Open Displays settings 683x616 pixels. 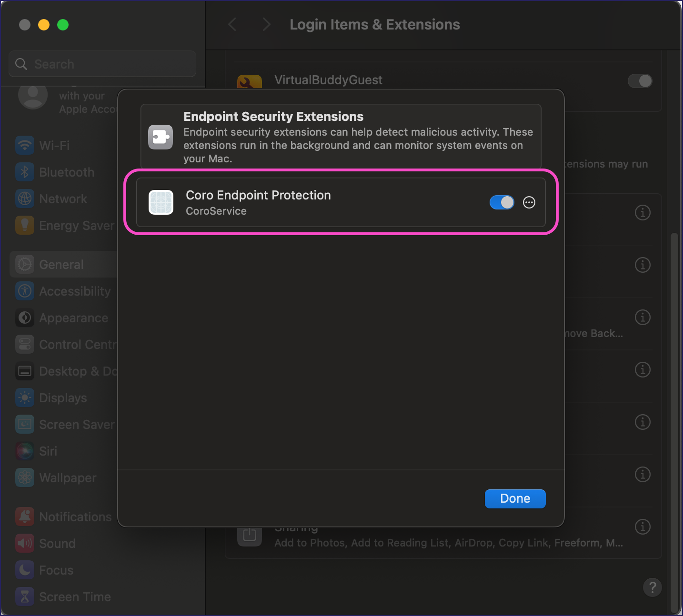pos(62,397)
